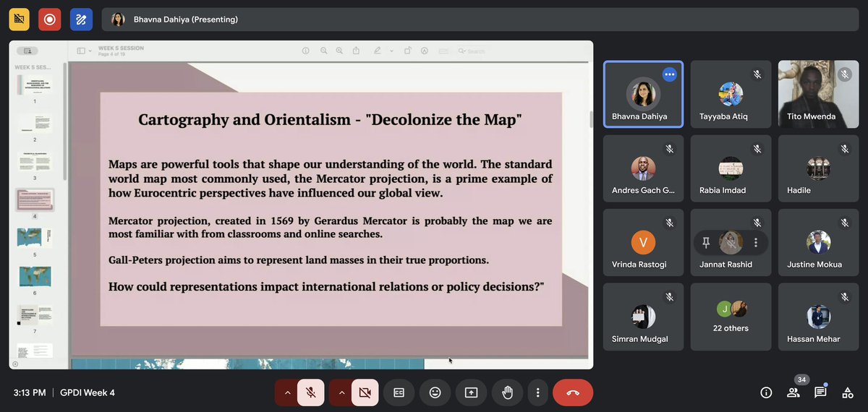The height and width of the screenshot is (412, 868).
Task: Open the 22 others tile
Action: pos(731,317)
